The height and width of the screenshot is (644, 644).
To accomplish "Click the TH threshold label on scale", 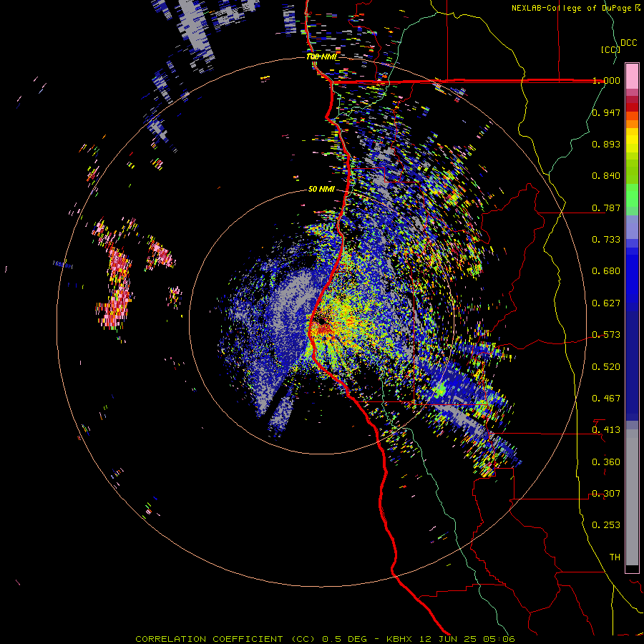I will 615,557.
